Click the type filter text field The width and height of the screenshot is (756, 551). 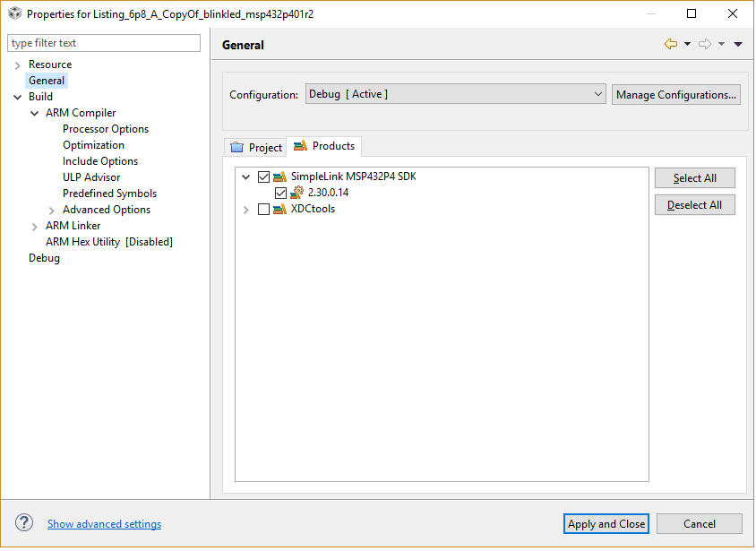[104, 43]
